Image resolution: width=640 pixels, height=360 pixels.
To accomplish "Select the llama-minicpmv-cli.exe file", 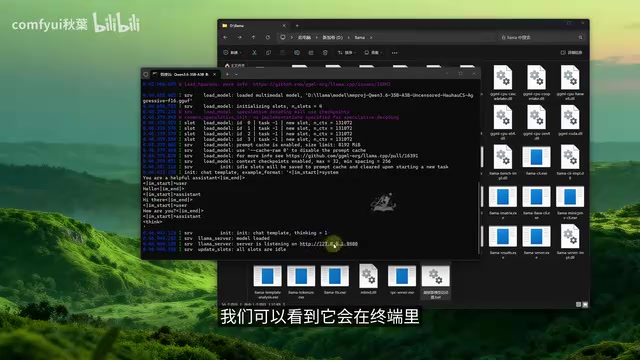I will pos(570,202).
